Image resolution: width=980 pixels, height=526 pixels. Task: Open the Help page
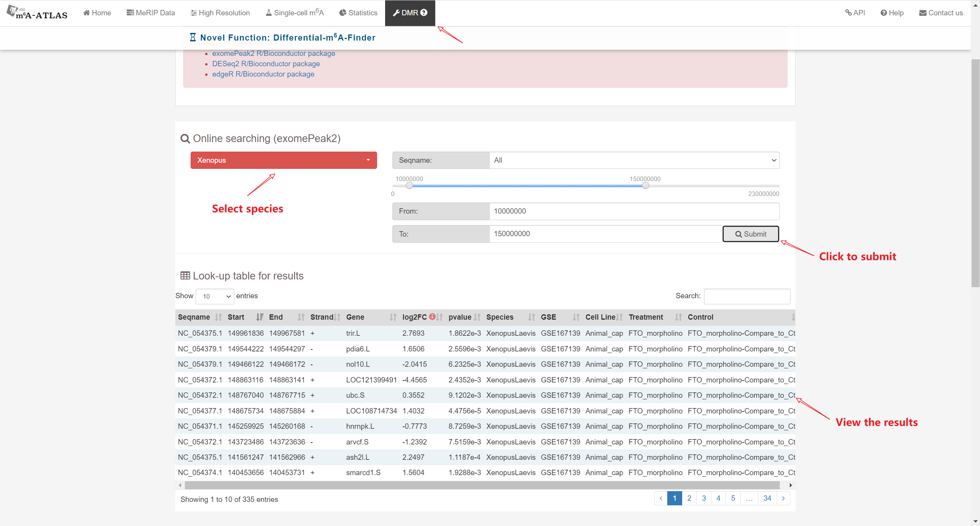tap(892, 13)
